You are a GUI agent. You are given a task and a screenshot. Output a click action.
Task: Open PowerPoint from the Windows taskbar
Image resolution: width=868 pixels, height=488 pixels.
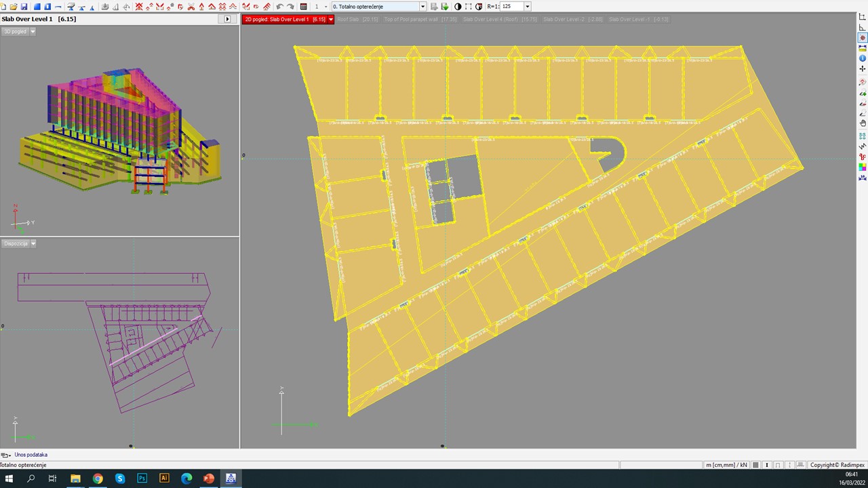[x=209, y=479]
